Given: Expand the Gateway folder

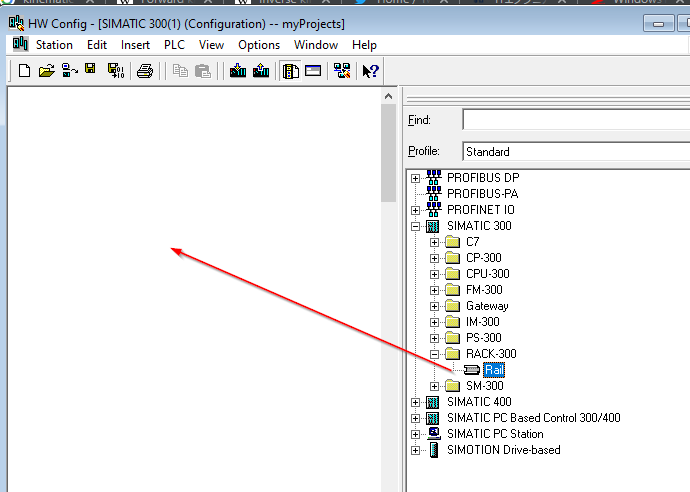Looking at the screenshot, I should click(x=434, y=306).
